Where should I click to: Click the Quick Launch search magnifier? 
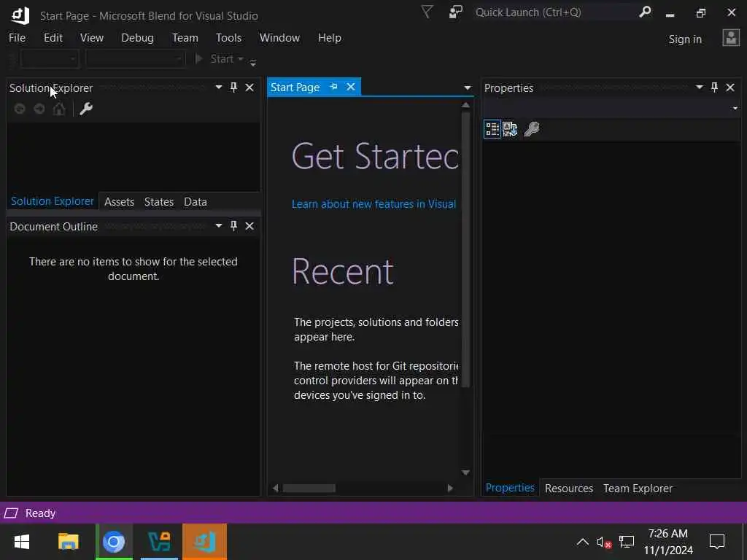click(x=645, y=12)
